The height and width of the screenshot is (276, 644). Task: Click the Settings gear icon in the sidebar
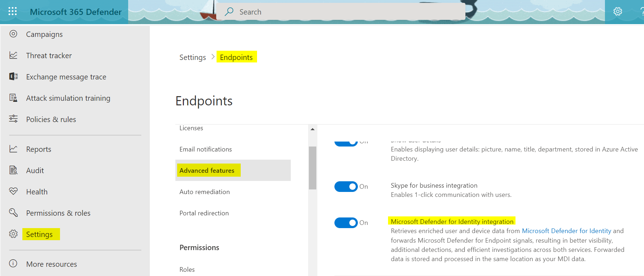13,234
